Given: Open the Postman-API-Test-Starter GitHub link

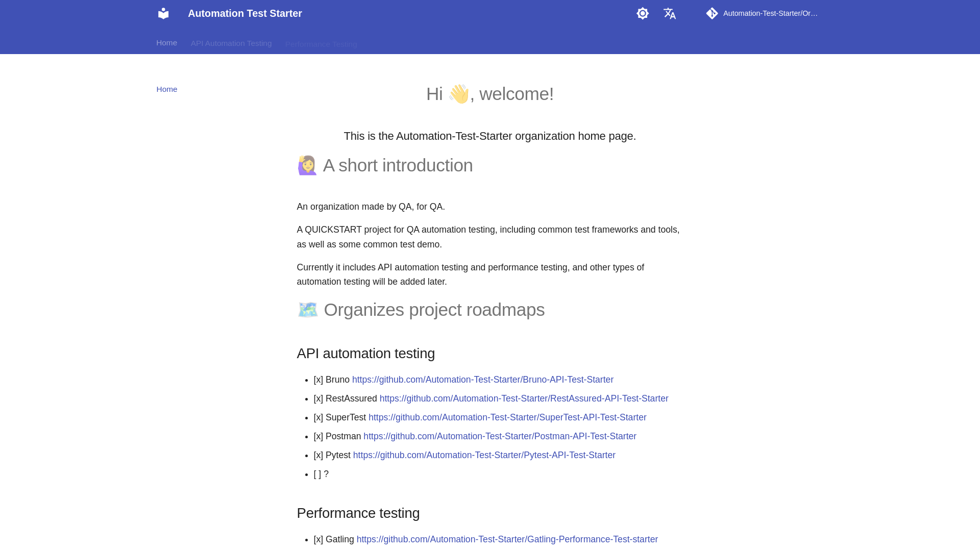Looking at the screenshot, I should [x=500, y=436].
